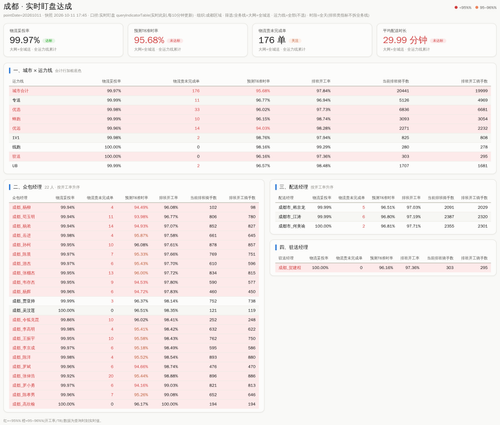Click the section heading 二、众包经理
The image size is (500, 425).
(28, 187)
